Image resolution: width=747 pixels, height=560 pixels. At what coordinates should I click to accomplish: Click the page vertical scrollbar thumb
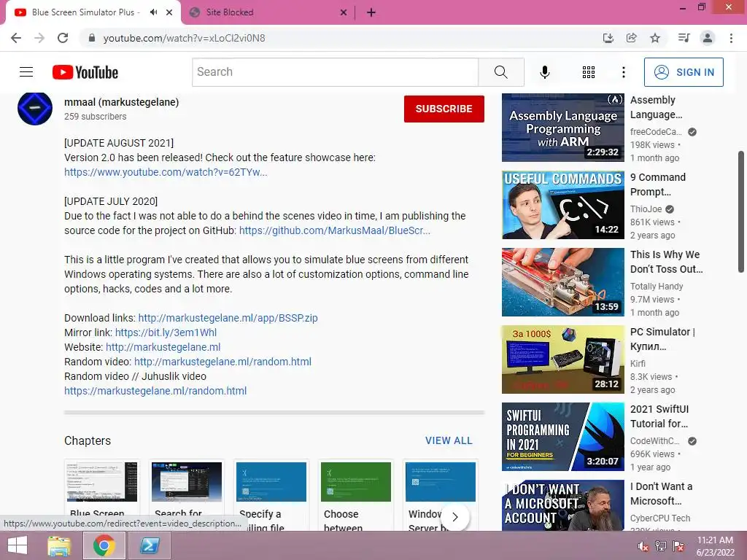(x=741, y=211)
